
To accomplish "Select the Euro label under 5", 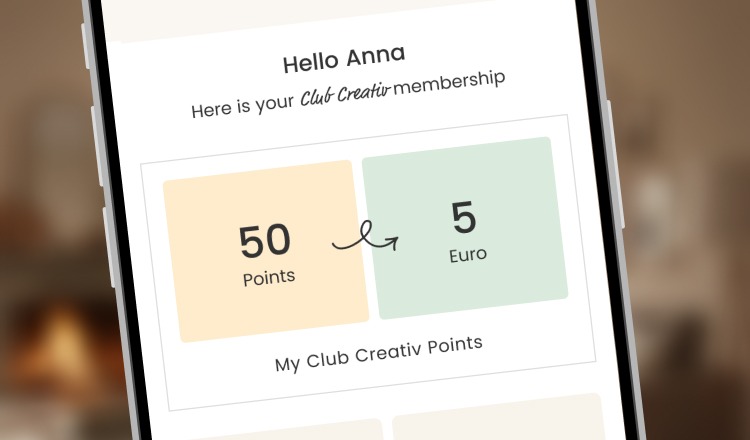I will 467,254.
